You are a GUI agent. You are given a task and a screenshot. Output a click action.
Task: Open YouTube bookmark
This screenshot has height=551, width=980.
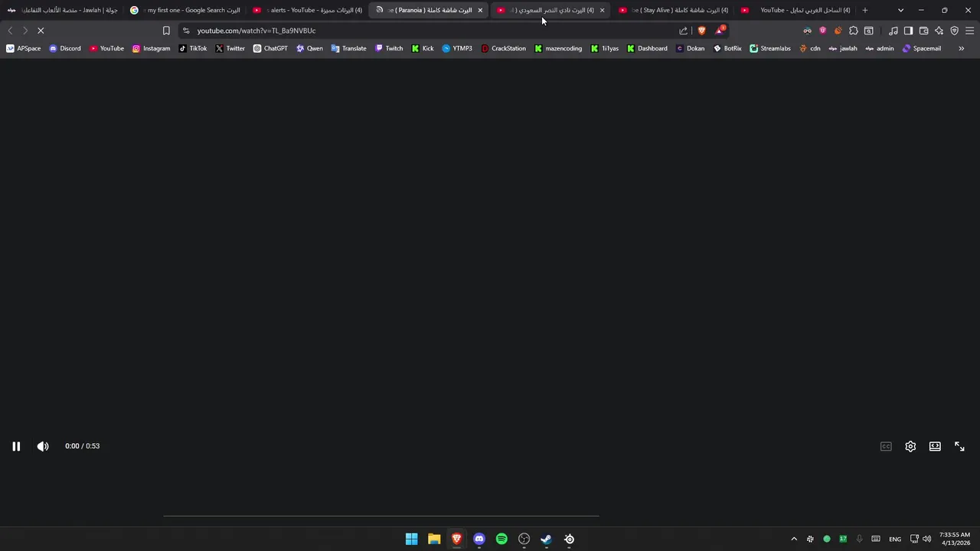[x=106, y=48]
